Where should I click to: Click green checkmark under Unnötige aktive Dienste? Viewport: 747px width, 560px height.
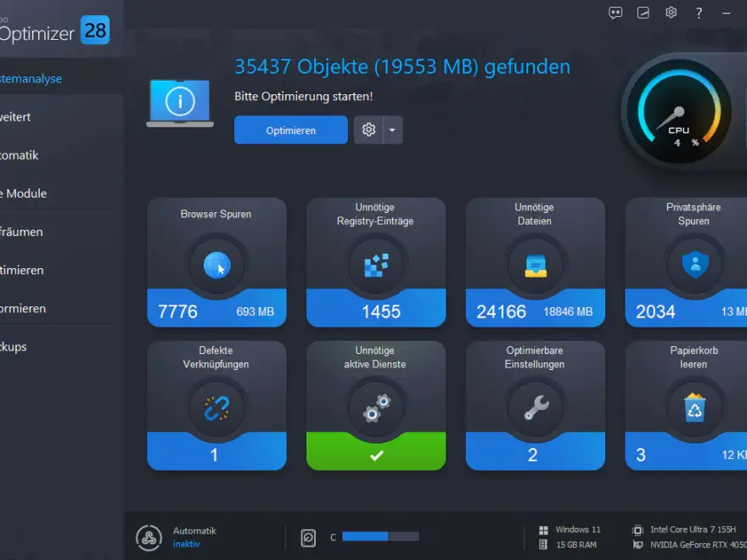(x=376, y=456)
